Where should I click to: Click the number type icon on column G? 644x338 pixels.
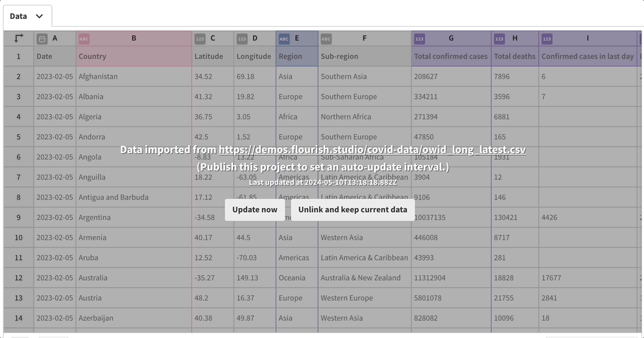(x=420, y=39)
